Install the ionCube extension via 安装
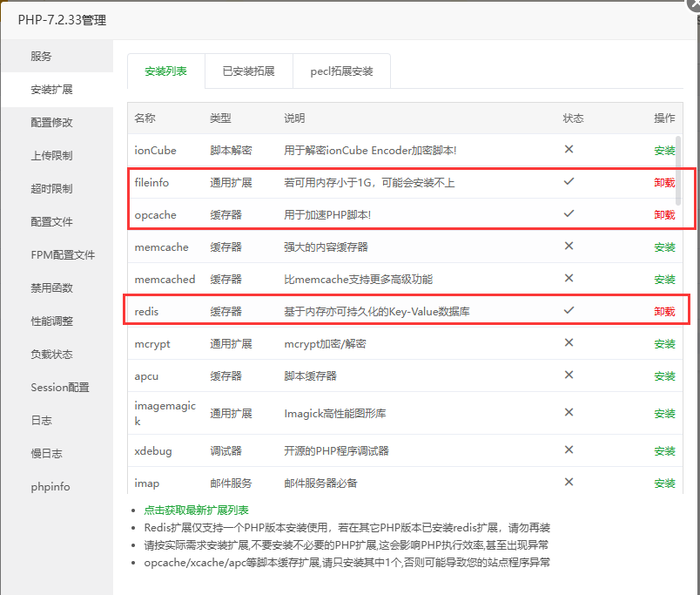700x595 pixels. (664, 150)
